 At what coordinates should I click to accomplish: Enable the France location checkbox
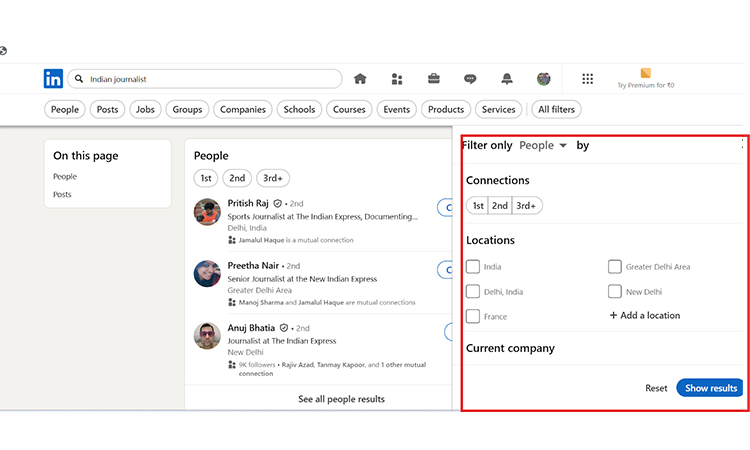(473, 316)
